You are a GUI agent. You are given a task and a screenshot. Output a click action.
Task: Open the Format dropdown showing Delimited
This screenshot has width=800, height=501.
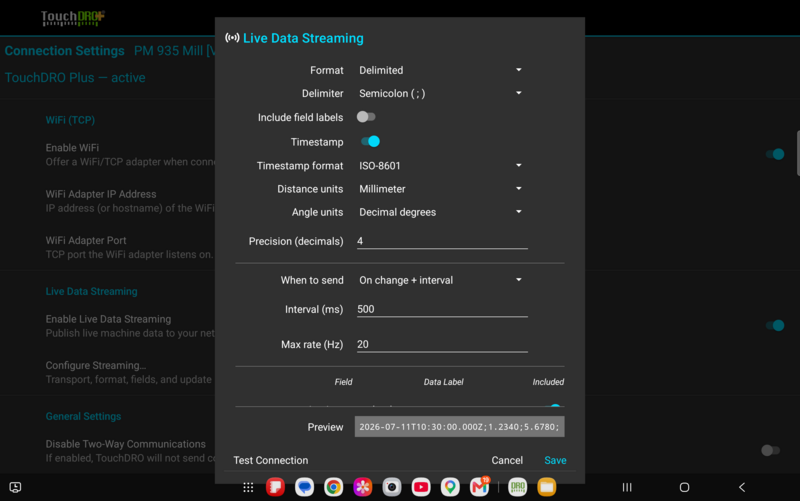click(x=441, y=70)
